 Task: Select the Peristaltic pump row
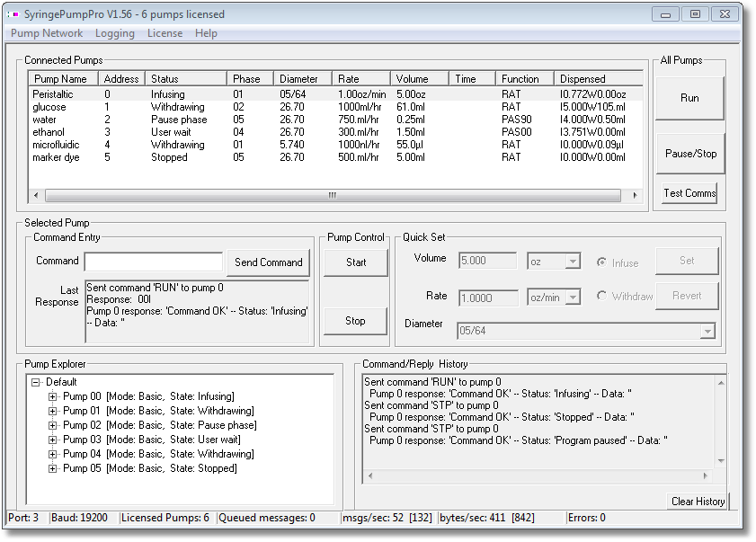coord(335,94)
